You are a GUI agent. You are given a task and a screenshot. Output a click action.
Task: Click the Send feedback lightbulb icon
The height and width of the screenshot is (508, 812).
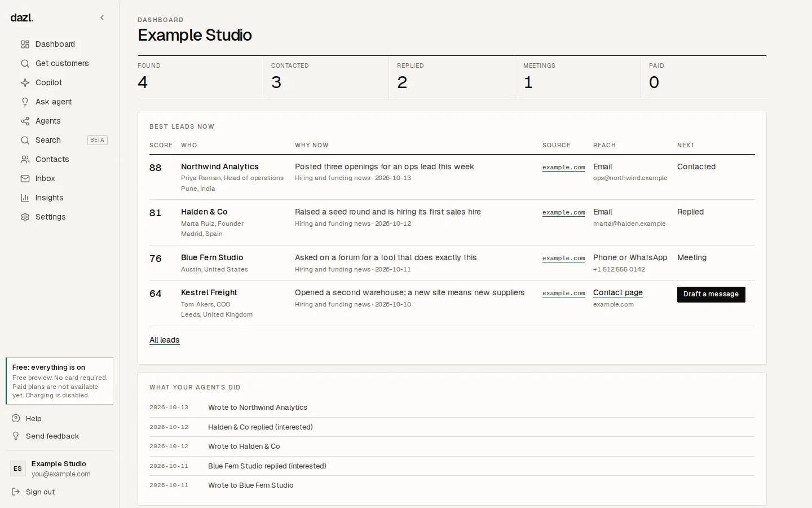coord(16,436)
